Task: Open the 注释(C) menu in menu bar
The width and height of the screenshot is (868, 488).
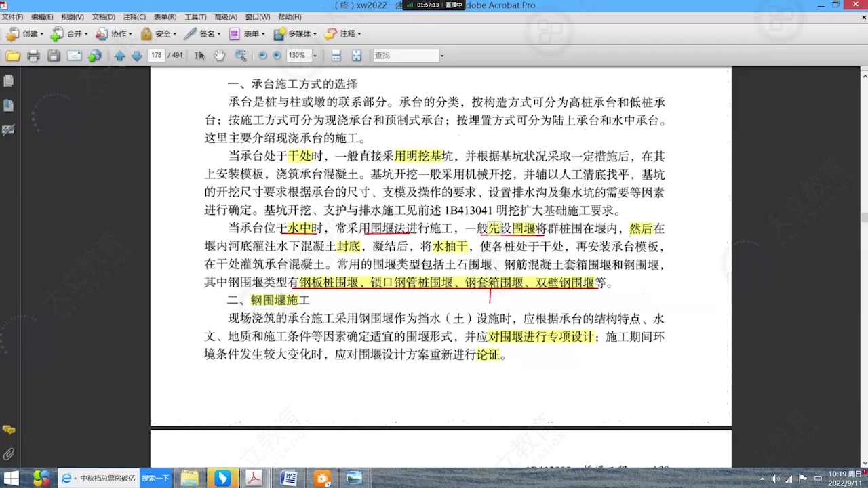Action: [x=134, y=17]
